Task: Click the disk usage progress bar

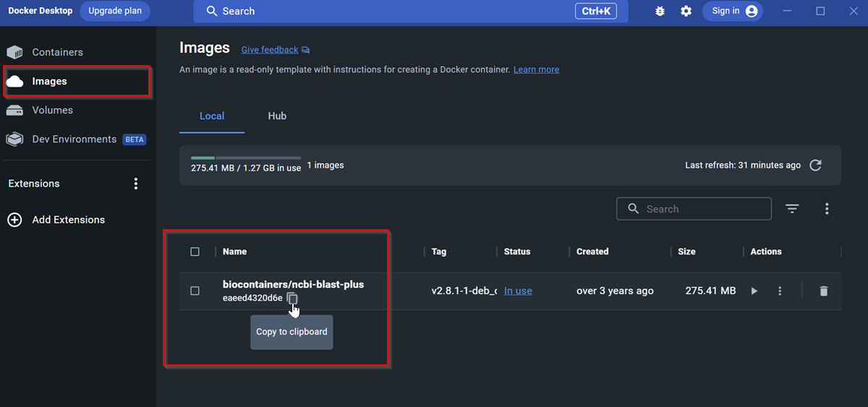Action: pyautogui.click(x=245, y=158)
